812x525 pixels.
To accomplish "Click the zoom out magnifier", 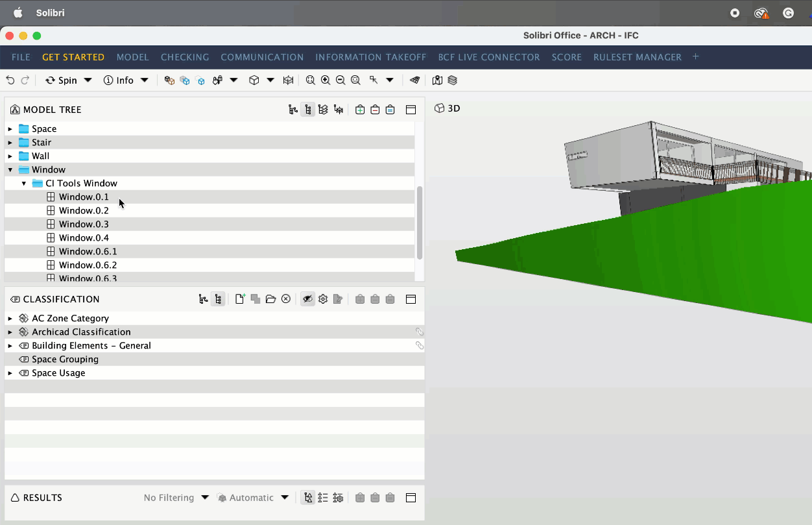I will (x=340, y=80).
